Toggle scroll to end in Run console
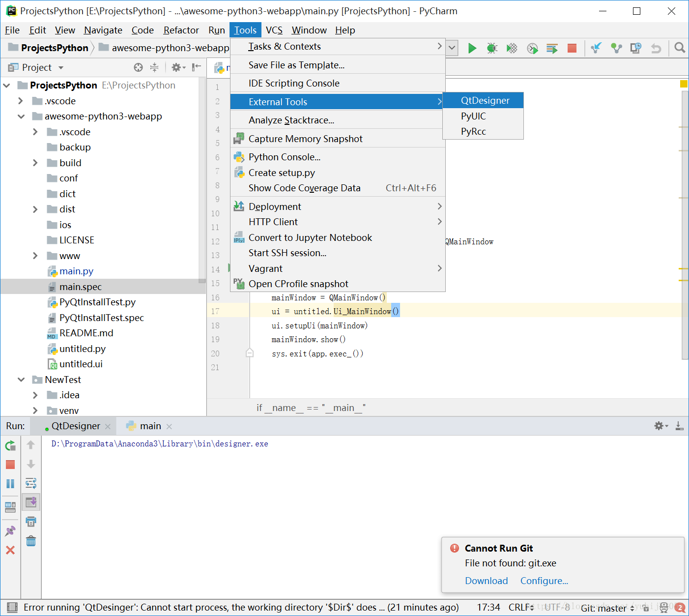The image size is (689, 616). (x=31, y=502)
